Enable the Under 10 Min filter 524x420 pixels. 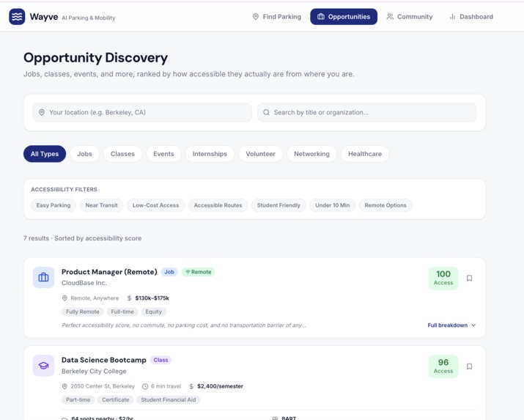pyautogui.click(x=333, y=205)
